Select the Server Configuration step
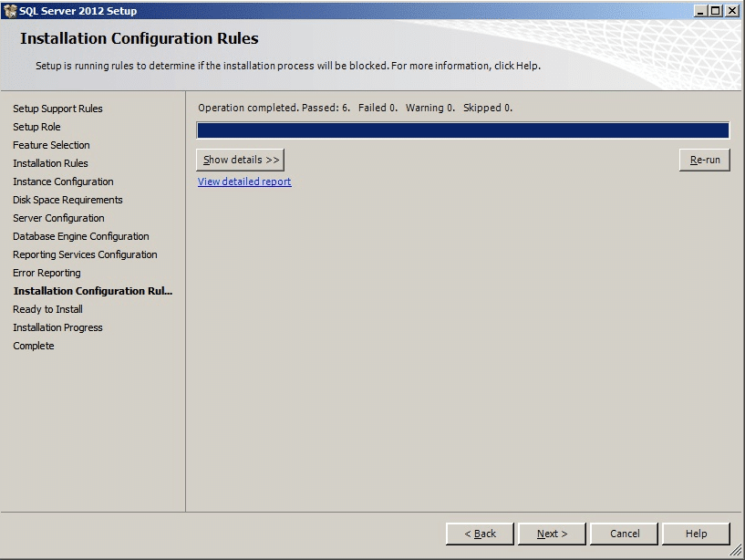Image resolution: width=745 pixels, height=560 pixels. coord(57,218)
